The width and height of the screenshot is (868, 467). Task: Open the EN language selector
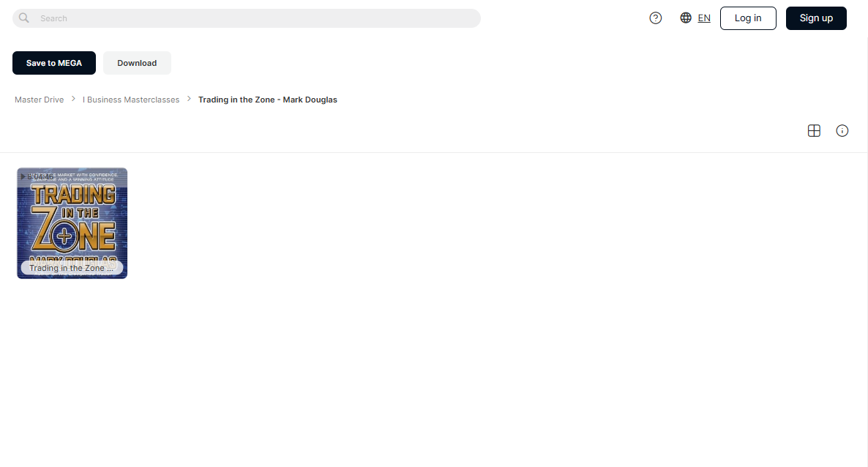704,18
